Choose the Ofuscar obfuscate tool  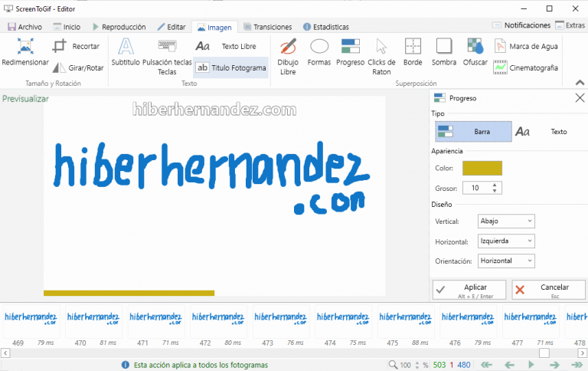click(475, 52)
